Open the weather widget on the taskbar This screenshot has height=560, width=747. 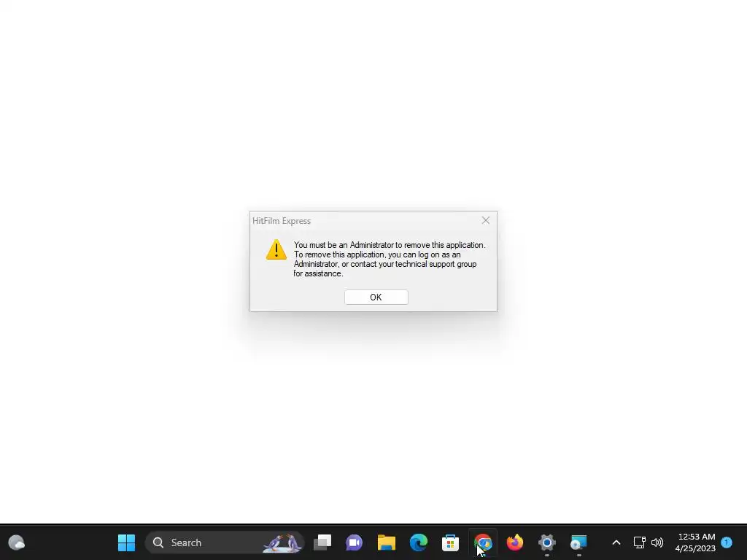[x=17, y=542]
